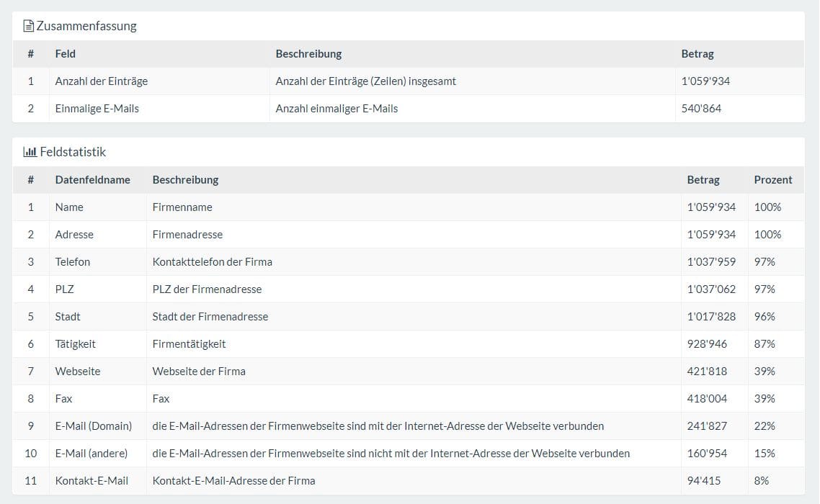
Task: Click the Feld column header
Action: pyautogui.click(x=65, y=54)
